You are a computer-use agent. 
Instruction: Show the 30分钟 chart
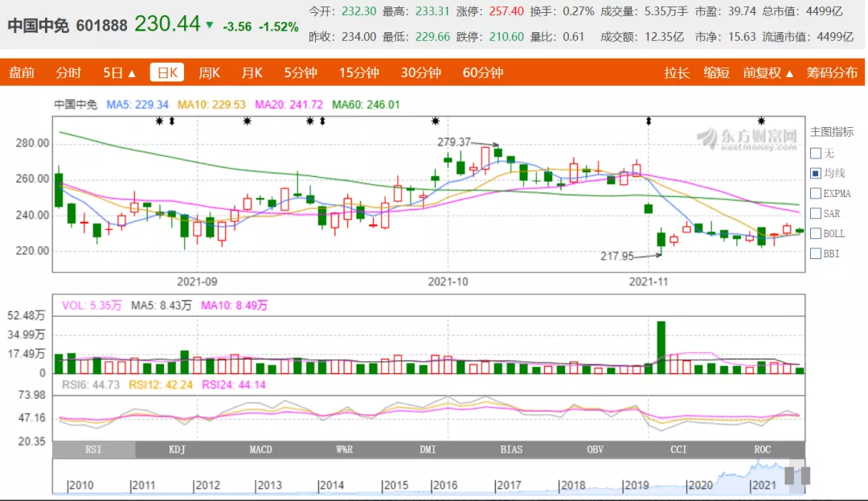click(420, 72)
